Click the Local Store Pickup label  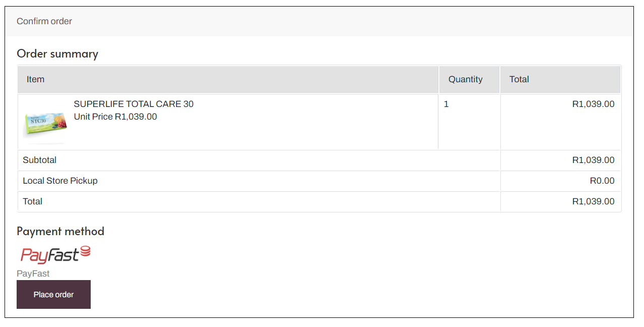point(60,181)
